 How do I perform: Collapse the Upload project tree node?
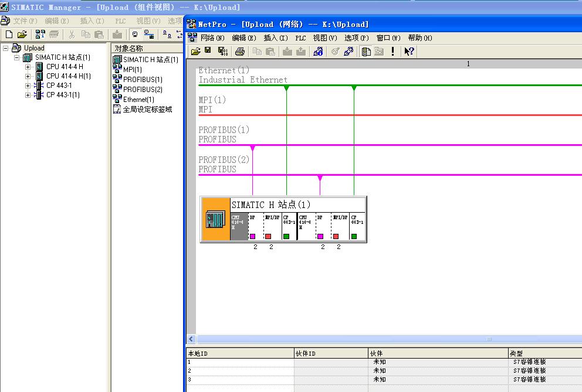click(x=5, y=48)
